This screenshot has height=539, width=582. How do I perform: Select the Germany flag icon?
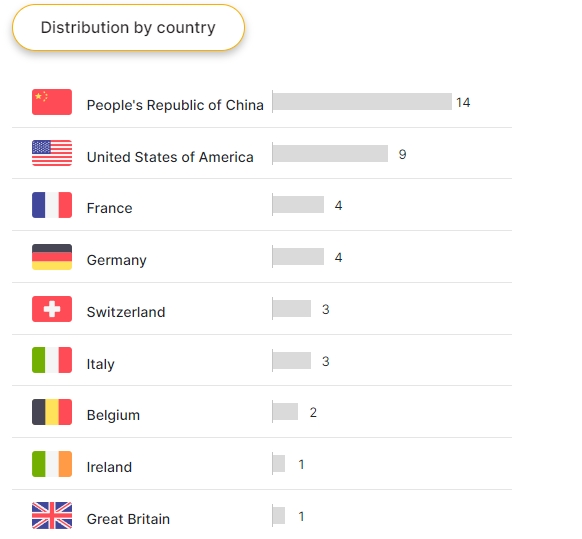tap(52, 257)
